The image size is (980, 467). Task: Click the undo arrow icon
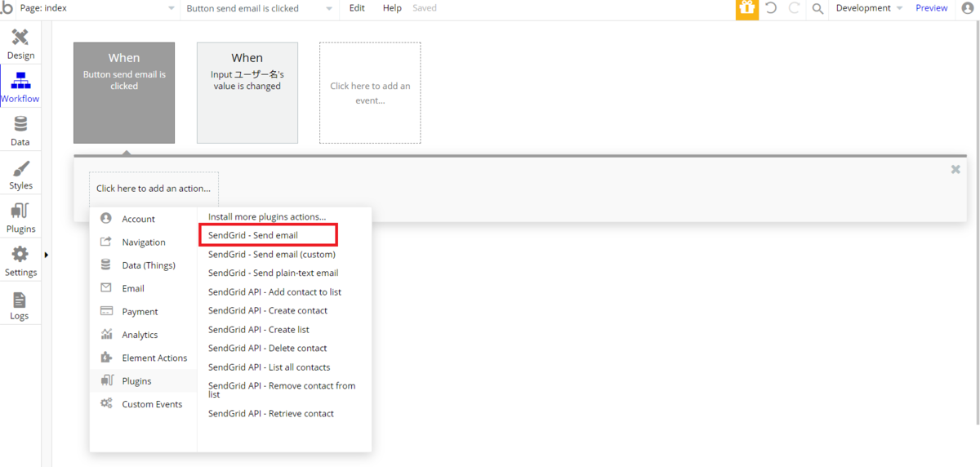[x=771, y=8]
